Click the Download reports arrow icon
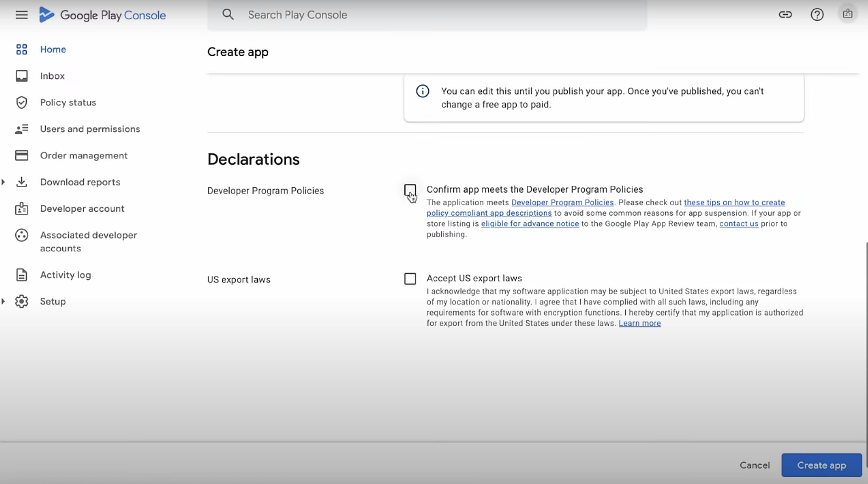This screenshot has width=868, height=484. (x=22, y=182)
